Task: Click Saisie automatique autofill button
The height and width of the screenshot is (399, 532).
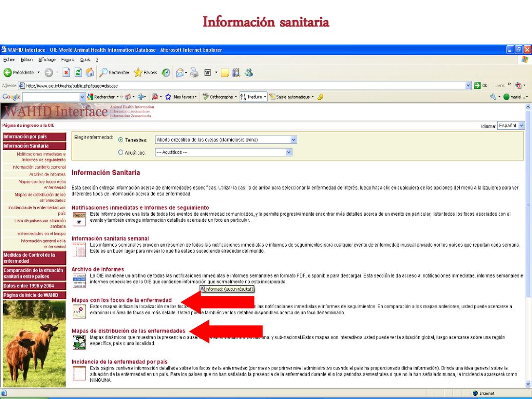Action: pyautogui.click(x=290, y=97)
